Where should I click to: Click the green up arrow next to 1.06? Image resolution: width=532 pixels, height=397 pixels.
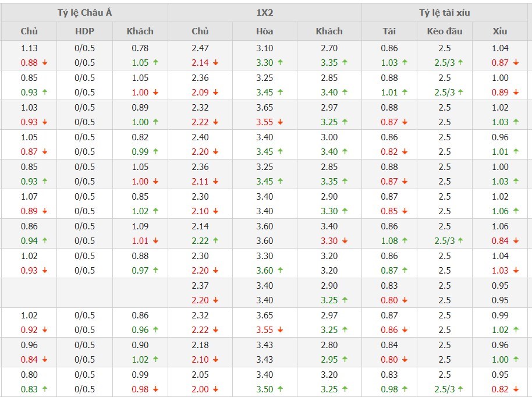516,211
